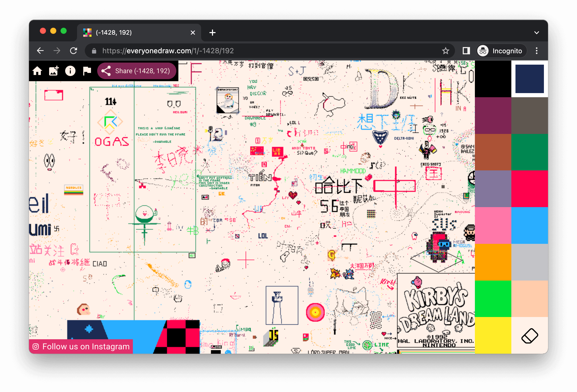
Task: Select the (-1428, 192) browser tab
Action: pyautogui.click(x=139, y=33)
